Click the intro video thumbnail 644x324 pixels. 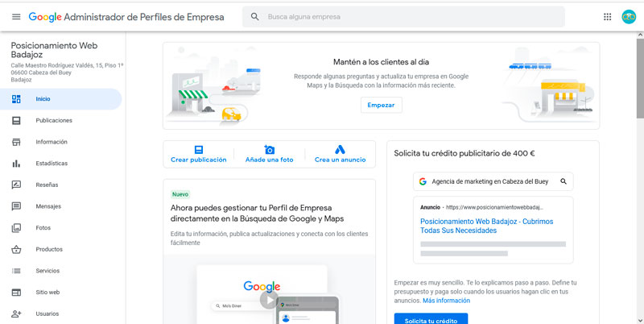click(269, 289)
